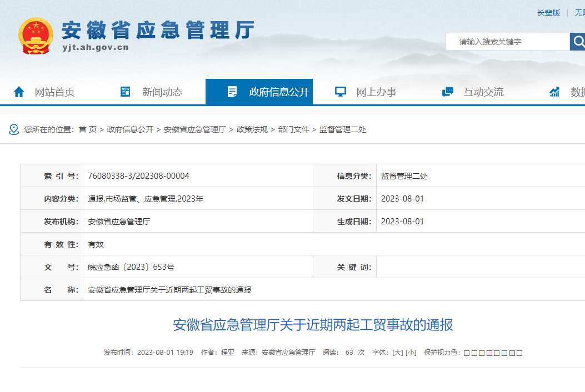Click the 发文日期 value 2023-08-01
This screenshot has width=585, height=392.
click(x=402, y=199)
